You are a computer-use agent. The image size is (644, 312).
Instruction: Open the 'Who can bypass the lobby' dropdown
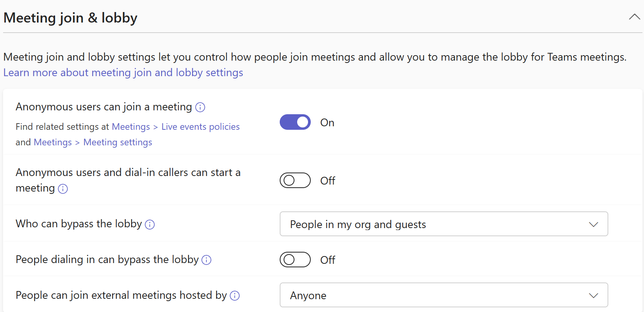click(444, 224)
